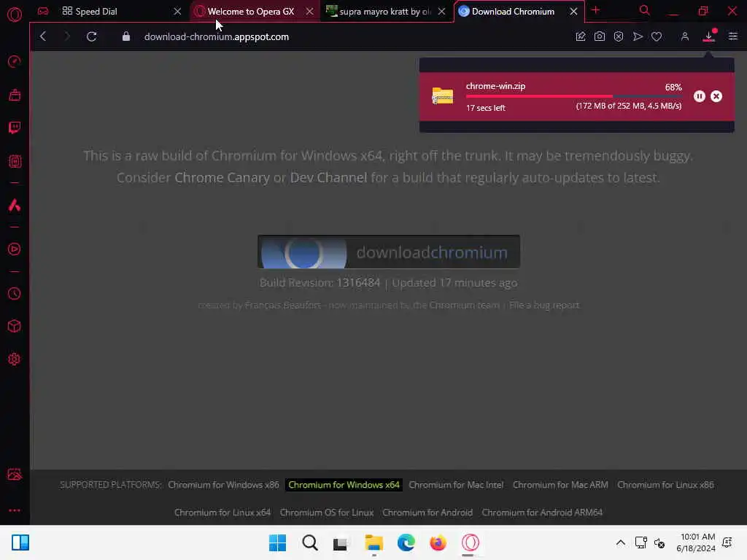Open the chrome-win.zip file icon
Screen dimensions: 747x560
[442, 96]
